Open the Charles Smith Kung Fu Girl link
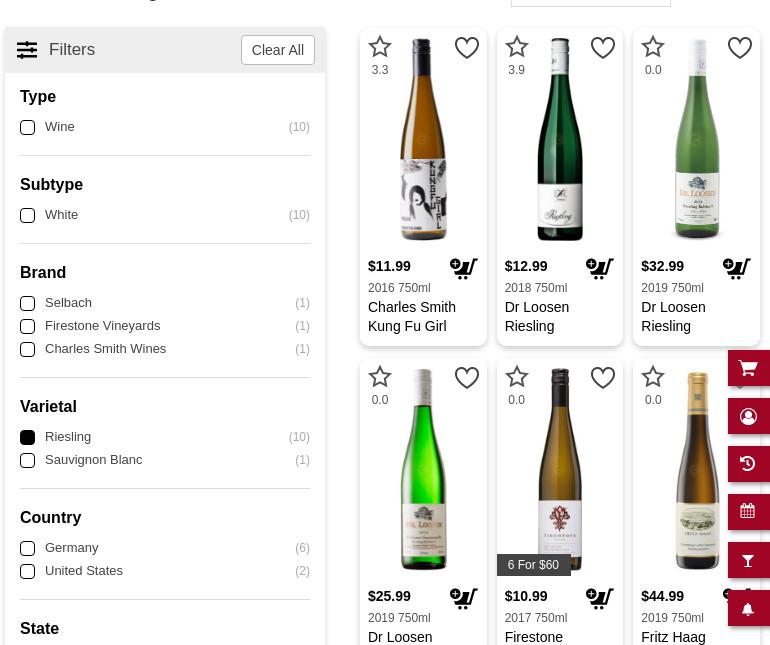This screenshot has height=645, width=770. [411, 316]
